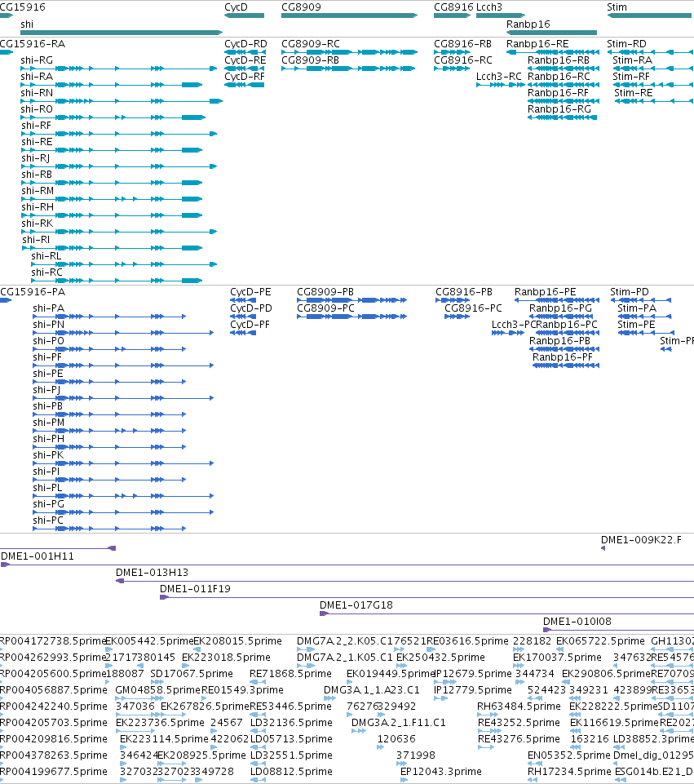Select BAC clone DME1-011F19
The image size is (694, 784).
click(x=427, y=597)
